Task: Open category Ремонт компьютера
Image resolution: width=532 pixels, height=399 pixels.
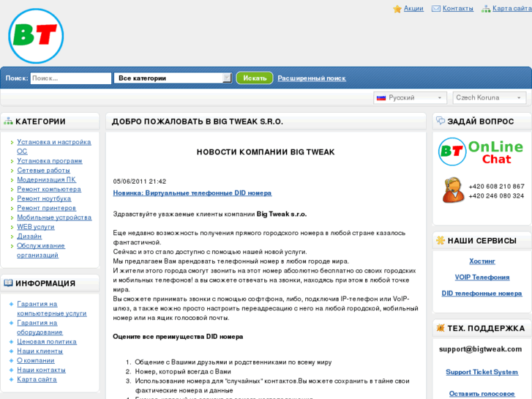Action: (x=49, y=189)
